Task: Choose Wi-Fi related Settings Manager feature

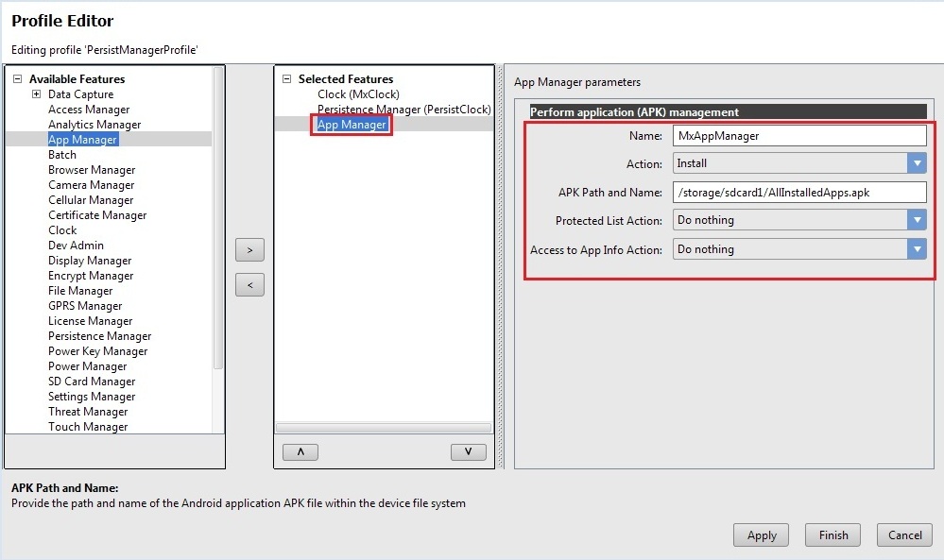Action: [x=92, y=397]
